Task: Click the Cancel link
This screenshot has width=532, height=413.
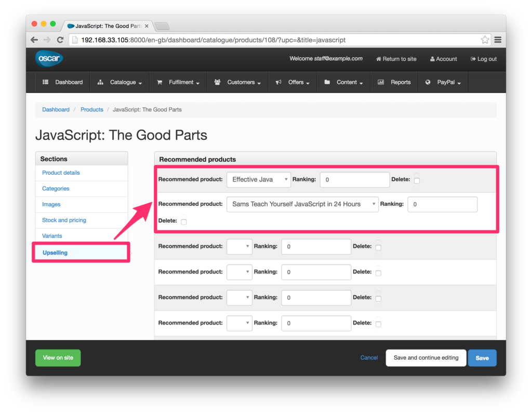Action: [369, 358]
